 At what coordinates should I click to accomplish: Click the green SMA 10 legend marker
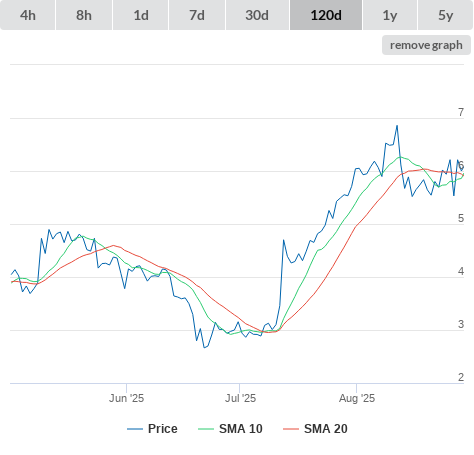point(206,429)
